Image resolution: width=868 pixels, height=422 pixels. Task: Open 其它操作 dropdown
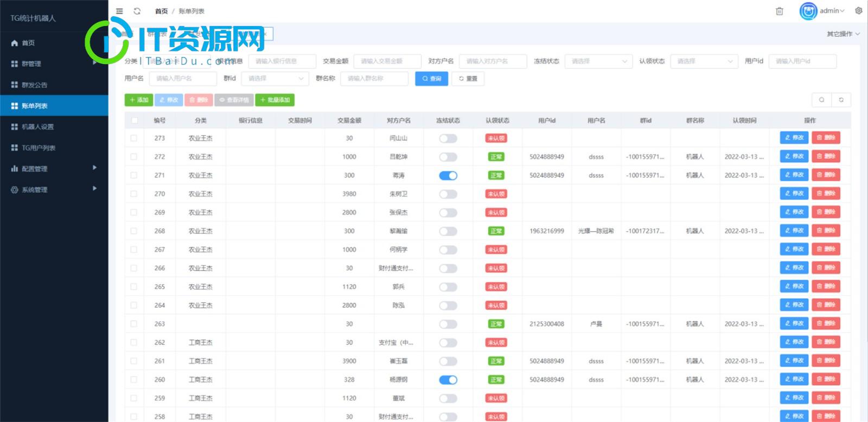click(843, 34)
